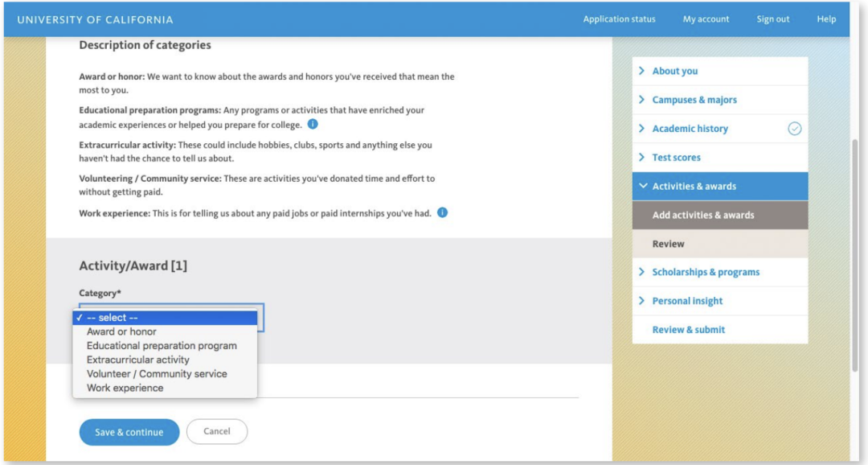Select 'Educational preparation program' option
The width and height of the screenshot is (868, 465).
(x=165, y=346)
